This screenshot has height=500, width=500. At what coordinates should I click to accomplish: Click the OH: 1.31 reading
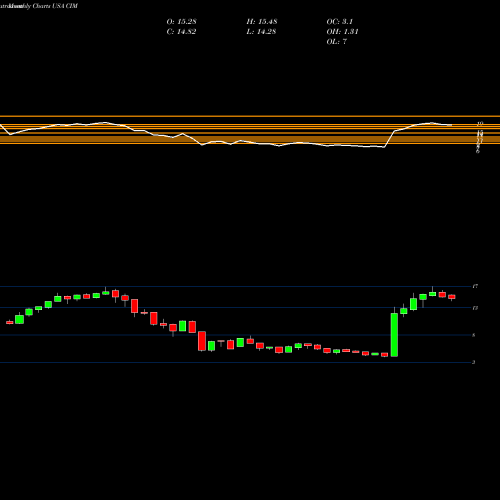(x=342, y=32)
